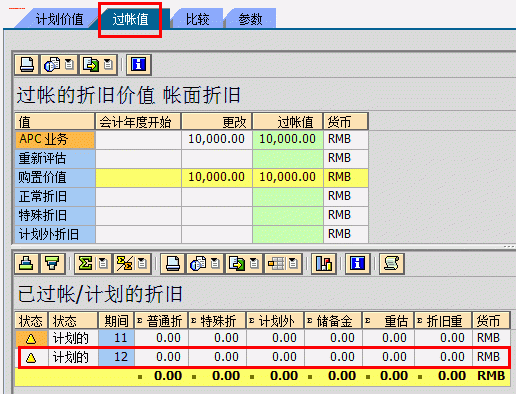This screenshot has width=516, height=394.
Task: Click the sort ascending icon
Action: [x=26, y=264]
